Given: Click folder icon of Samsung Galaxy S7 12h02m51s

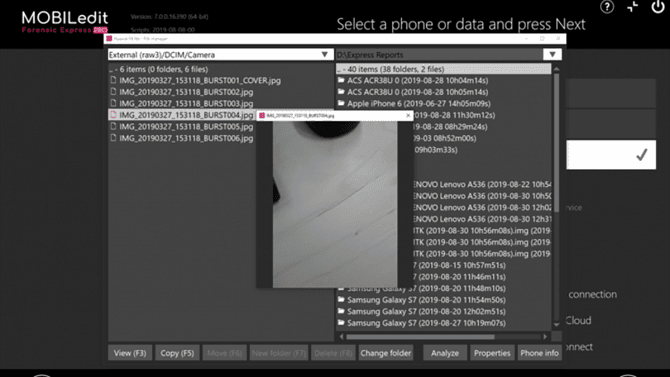Looking at the screenshot, I should click(341, 311).
